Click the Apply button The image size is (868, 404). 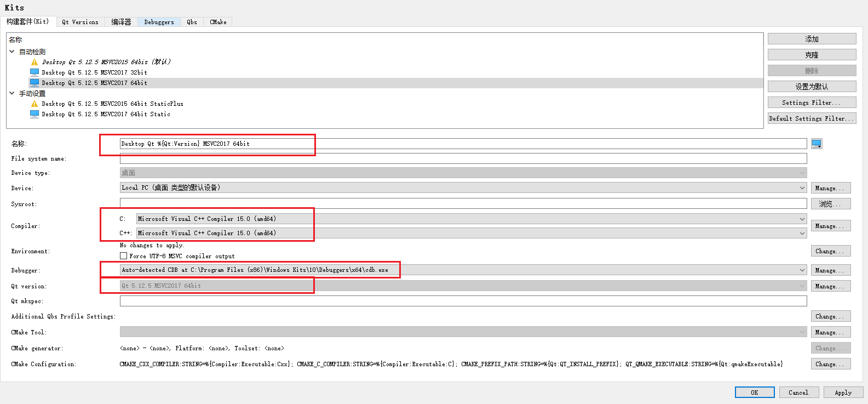pyautogui.click(x=843, y=392)
